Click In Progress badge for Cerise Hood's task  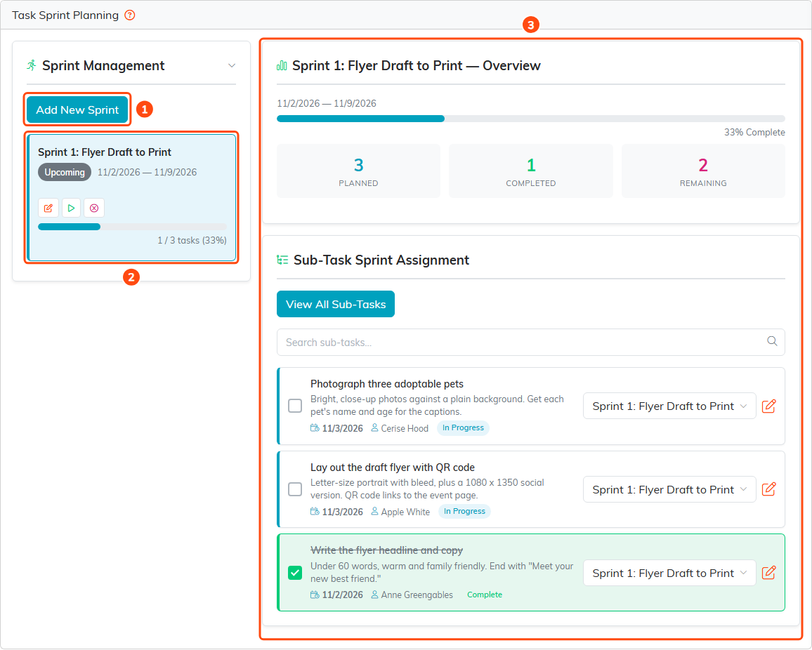pyautogui.click(x=463, y=428)
